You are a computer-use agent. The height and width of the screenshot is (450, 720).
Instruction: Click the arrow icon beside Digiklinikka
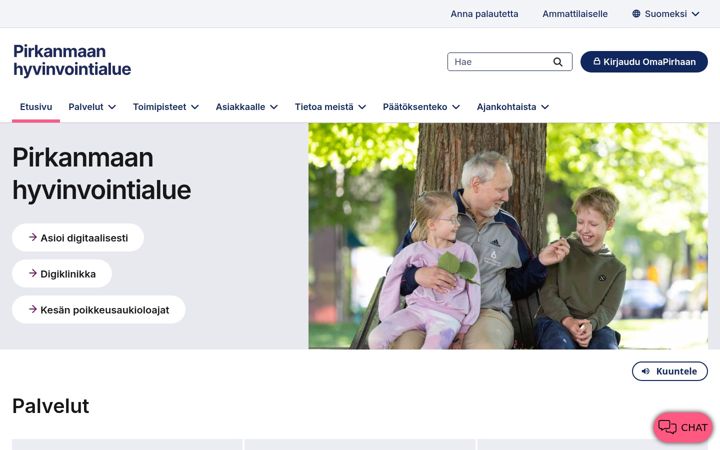(x=33, y=273)
